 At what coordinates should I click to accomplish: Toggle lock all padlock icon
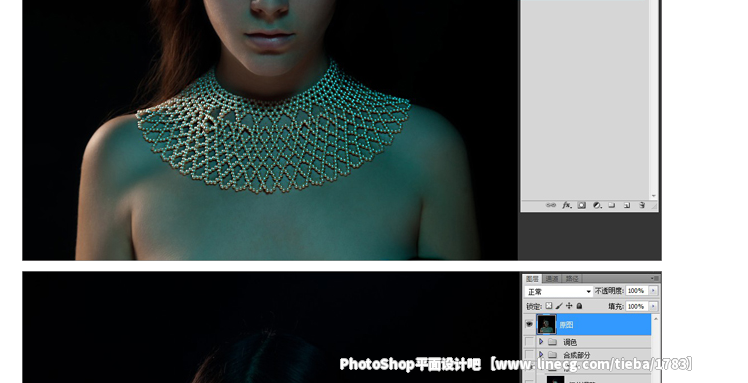click(579, 306)
